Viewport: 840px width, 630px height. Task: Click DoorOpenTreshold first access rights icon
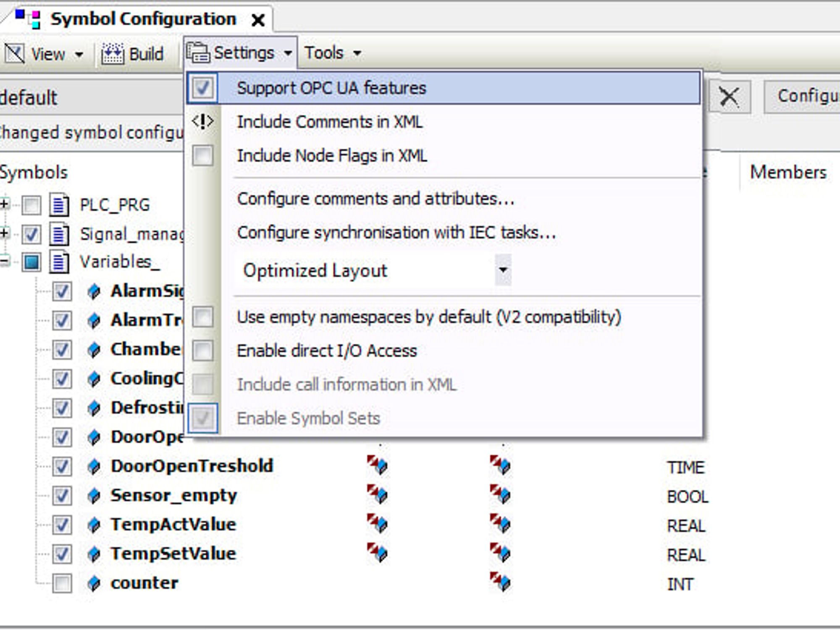click(377, 465)
